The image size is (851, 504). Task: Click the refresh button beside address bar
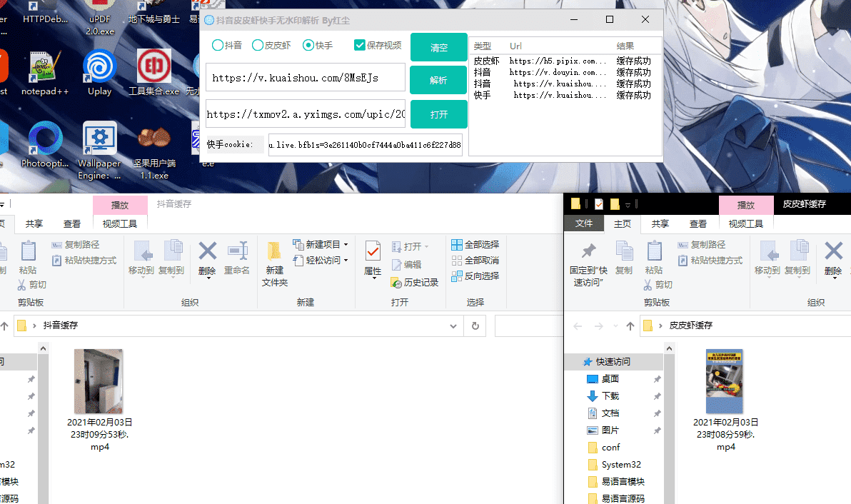coord(475,326)
